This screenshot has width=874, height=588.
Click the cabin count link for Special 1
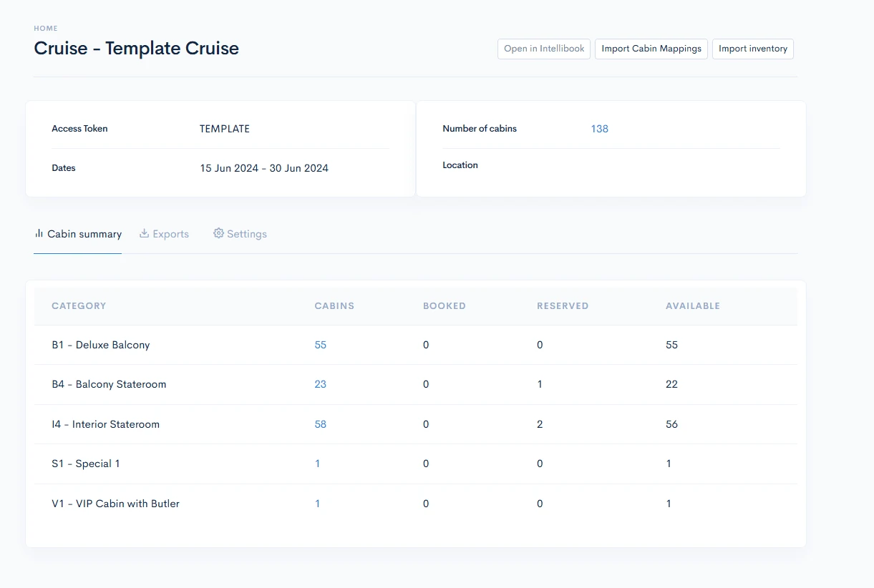(x=318, y=464)
